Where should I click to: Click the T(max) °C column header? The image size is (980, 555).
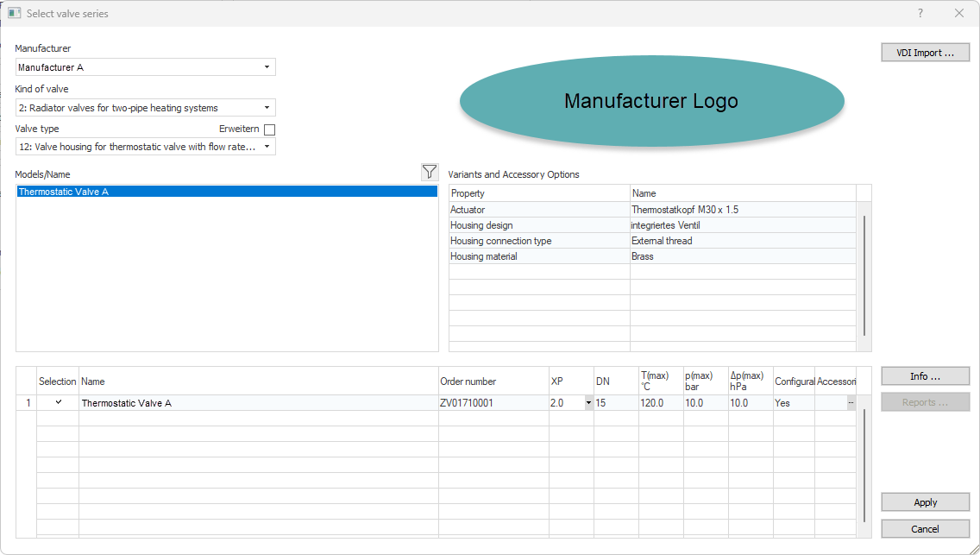point(662,382)
